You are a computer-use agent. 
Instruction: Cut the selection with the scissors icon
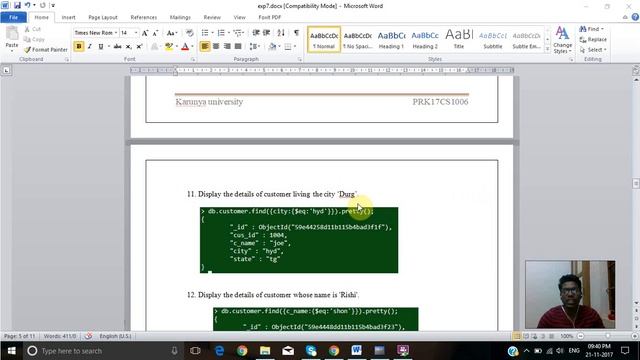[x=27, y=29]
